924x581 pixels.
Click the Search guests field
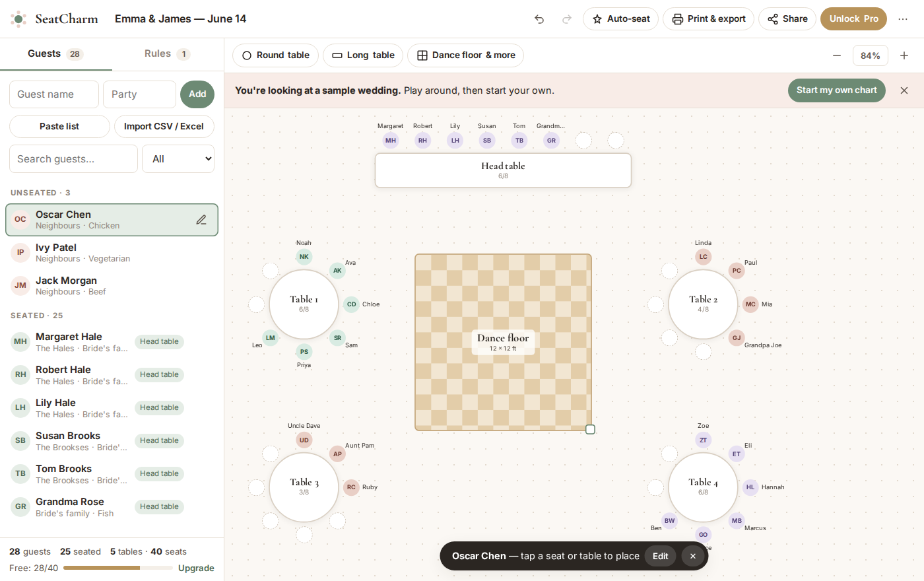(73, 159)
